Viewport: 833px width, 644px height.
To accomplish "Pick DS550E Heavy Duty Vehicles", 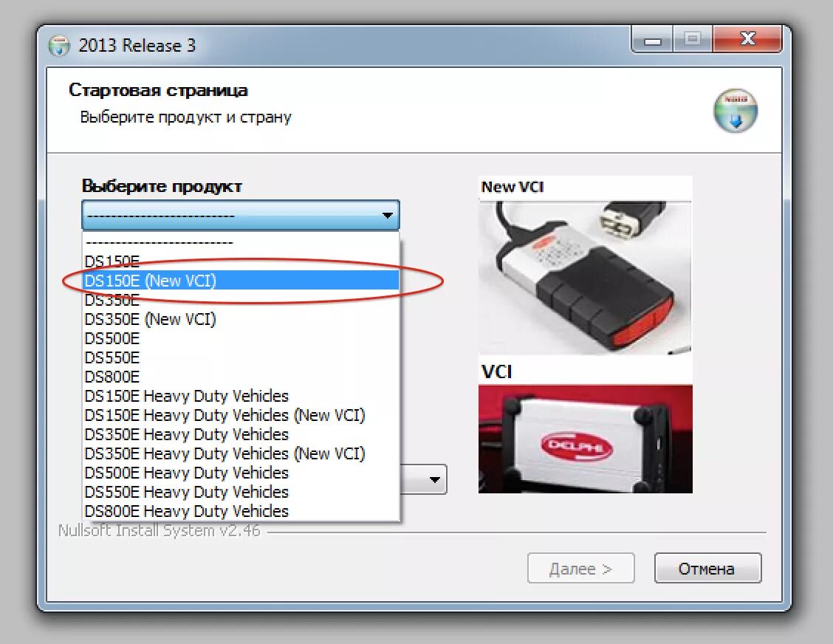I will pos(241,492).
